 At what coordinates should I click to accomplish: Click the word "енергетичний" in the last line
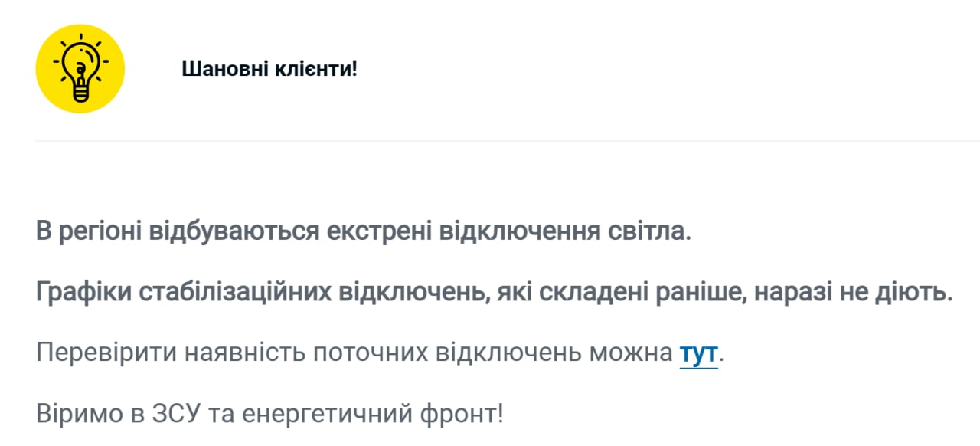(322, 415)
